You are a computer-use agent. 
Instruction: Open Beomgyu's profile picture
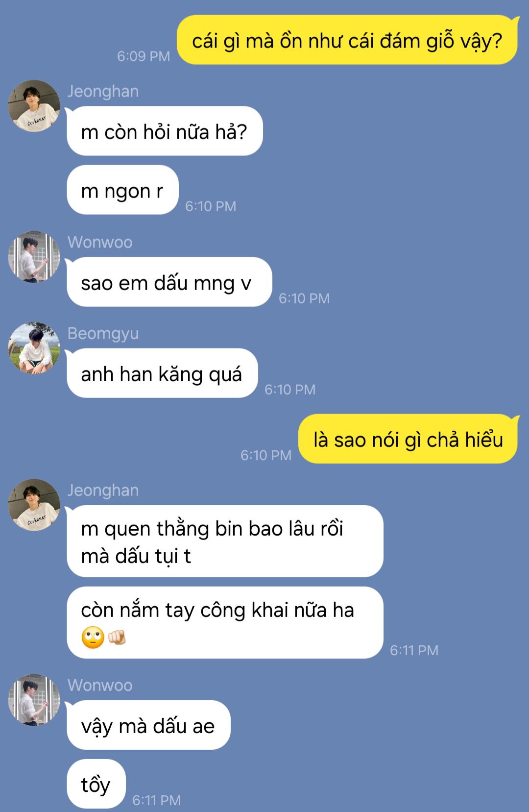(34, 348)
